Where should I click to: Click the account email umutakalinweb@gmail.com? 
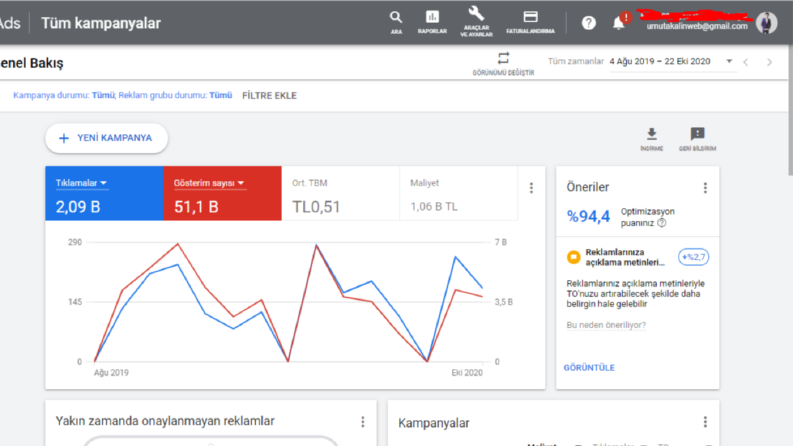696,26
